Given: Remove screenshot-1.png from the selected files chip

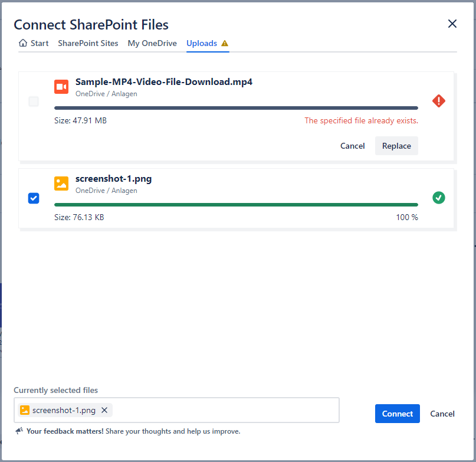Looking at the screenshot, I should [x=104, y=410].
